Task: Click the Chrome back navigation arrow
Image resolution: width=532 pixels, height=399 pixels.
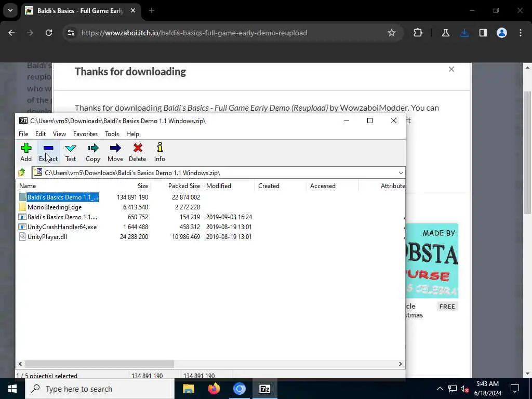Action: [11, 33]
